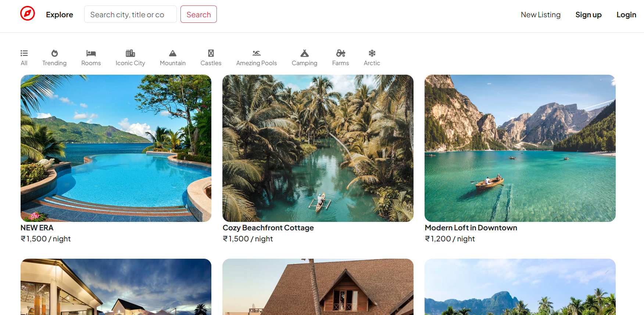Choose the Rooms bed icon filter
The width and height of the screenshot is (644, 315).
tap(91, 53)
